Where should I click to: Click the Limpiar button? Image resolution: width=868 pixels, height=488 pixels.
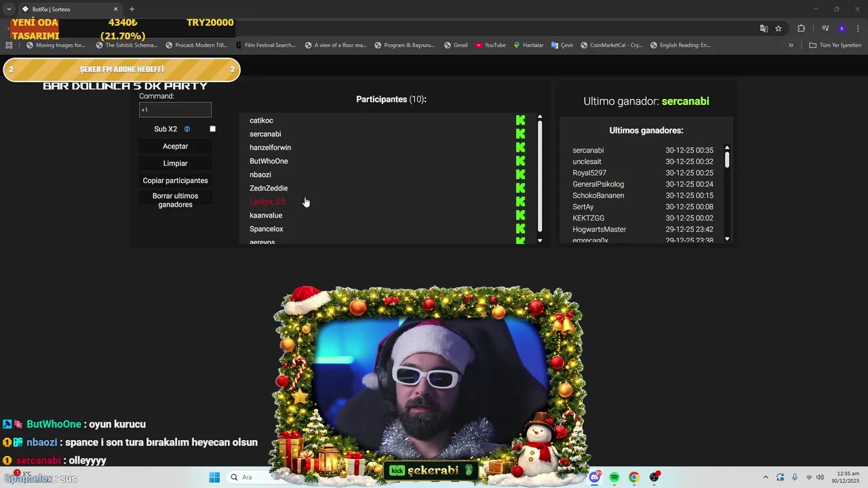[175, 163]
